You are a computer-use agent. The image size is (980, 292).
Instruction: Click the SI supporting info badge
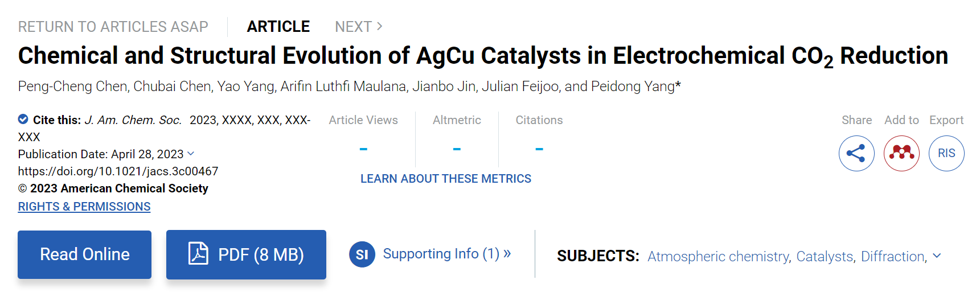(362, 254)
